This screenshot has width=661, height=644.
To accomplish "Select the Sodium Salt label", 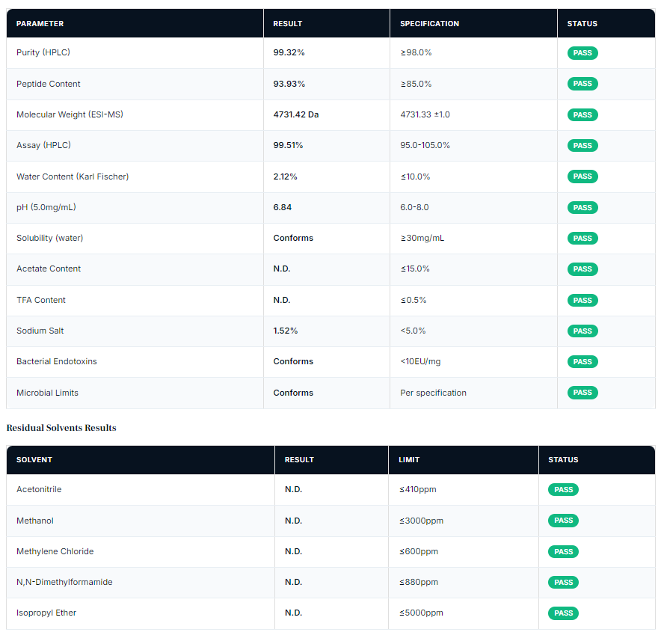I will 40,331.
